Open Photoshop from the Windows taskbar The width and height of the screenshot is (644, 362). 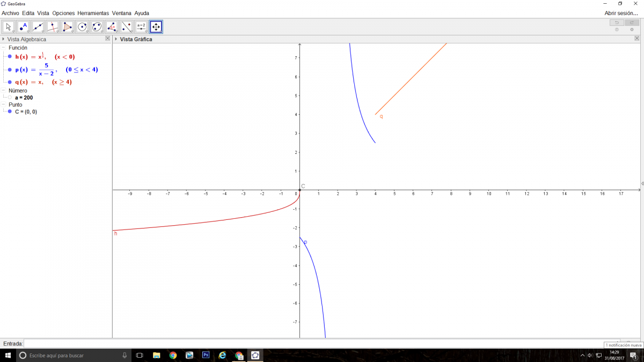[x=206, y=355]
